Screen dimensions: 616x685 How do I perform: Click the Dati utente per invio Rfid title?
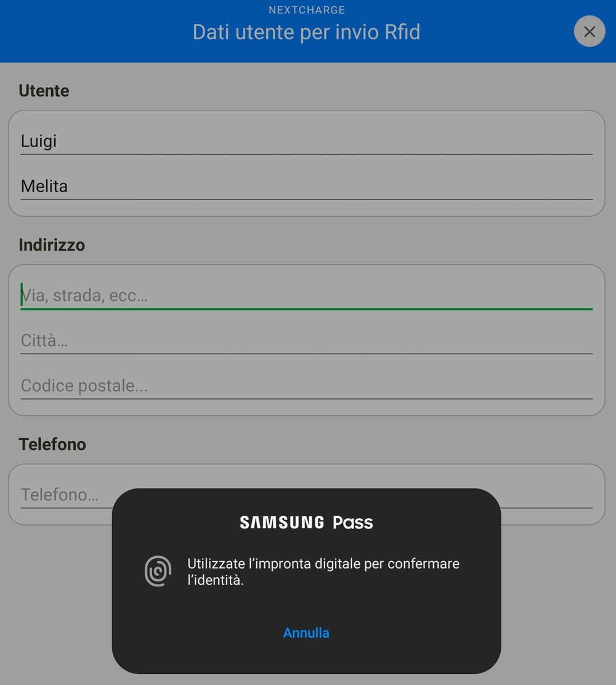[307, 32]
